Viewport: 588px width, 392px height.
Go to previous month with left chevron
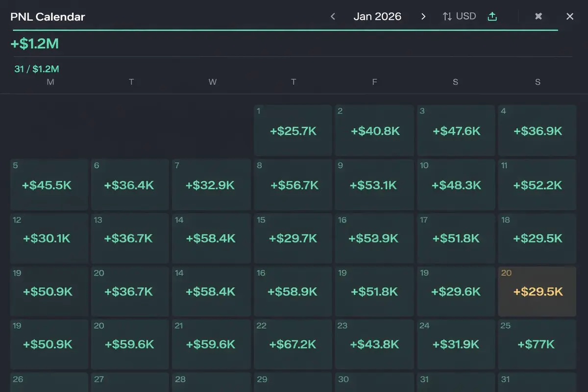(x=333, y=17)
